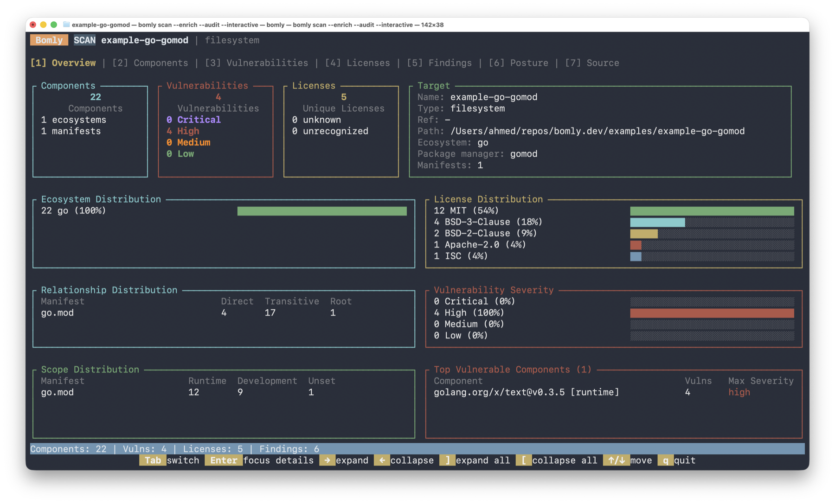Click the Transitive count 17
The height and width of the screenshot is (504, 835).
click(270, 313)
